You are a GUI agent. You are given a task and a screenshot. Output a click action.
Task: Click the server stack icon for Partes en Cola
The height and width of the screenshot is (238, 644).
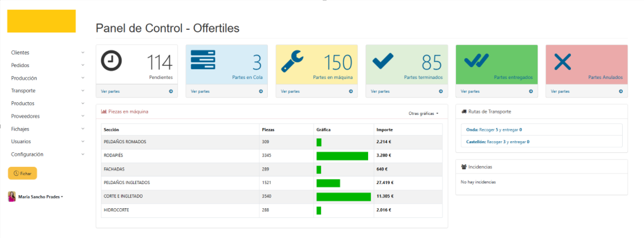[203, 59]
